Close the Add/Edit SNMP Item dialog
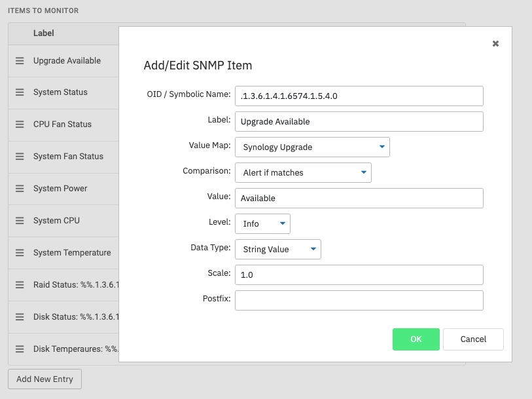Screen dimensions: 532x399 [x=495, y=44]
